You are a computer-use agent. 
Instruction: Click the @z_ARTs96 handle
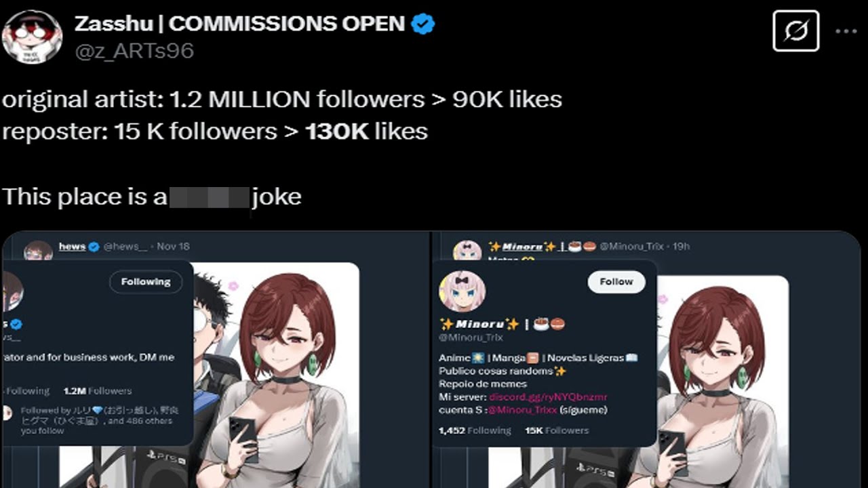[x=134, y=51]
